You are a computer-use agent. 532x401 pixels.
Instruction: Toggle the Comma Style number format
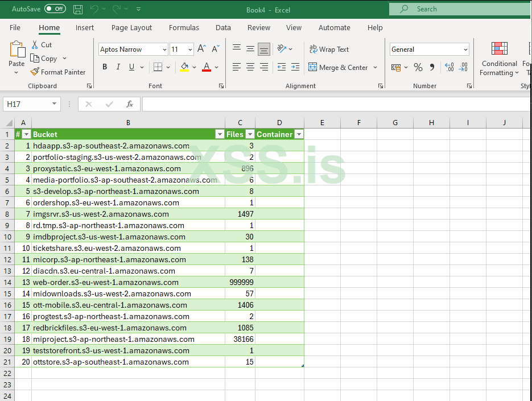pos(431,67)
